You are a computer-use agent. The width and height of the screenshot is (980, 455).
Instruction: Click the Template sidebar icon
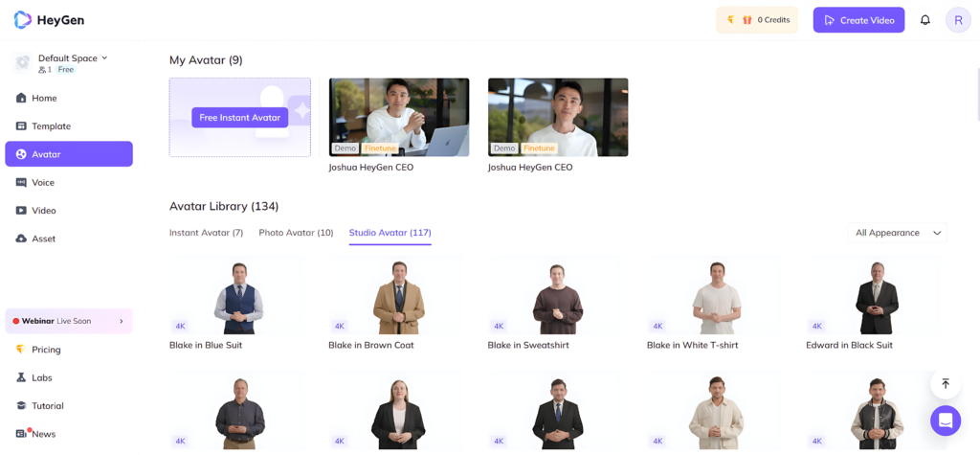point(21,126)
